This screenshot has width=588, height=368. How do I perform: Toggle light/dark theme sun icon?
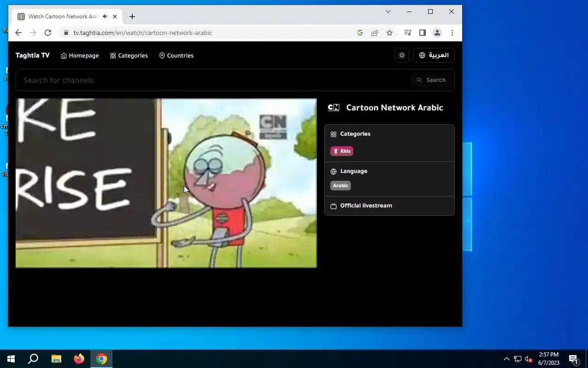click(x=402, y=55)
